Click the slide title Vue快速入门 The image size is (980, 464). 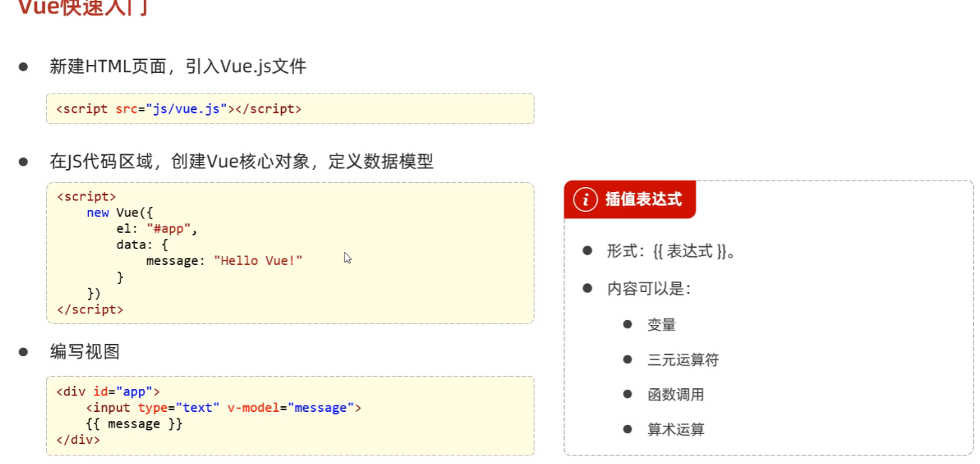point(81,7)
